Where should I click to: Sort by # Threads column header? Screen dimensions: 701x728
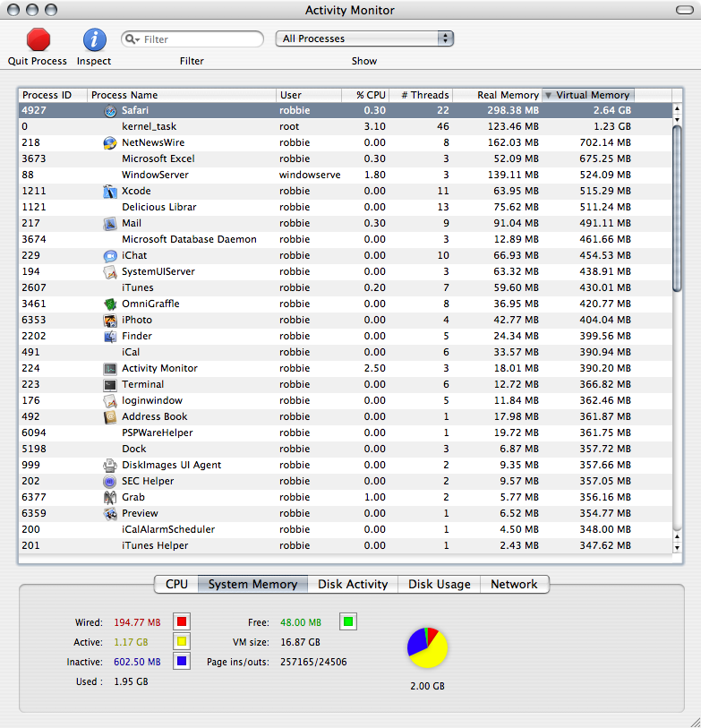click(x=421, y=95)
